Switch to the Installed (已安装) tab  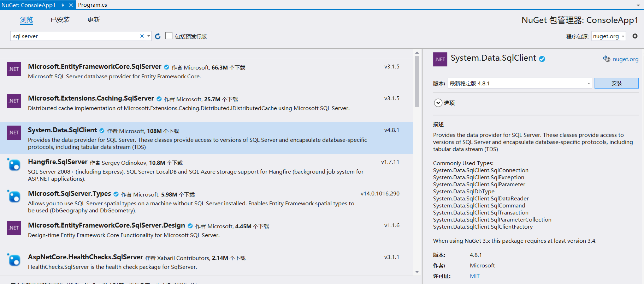[60, 20]
